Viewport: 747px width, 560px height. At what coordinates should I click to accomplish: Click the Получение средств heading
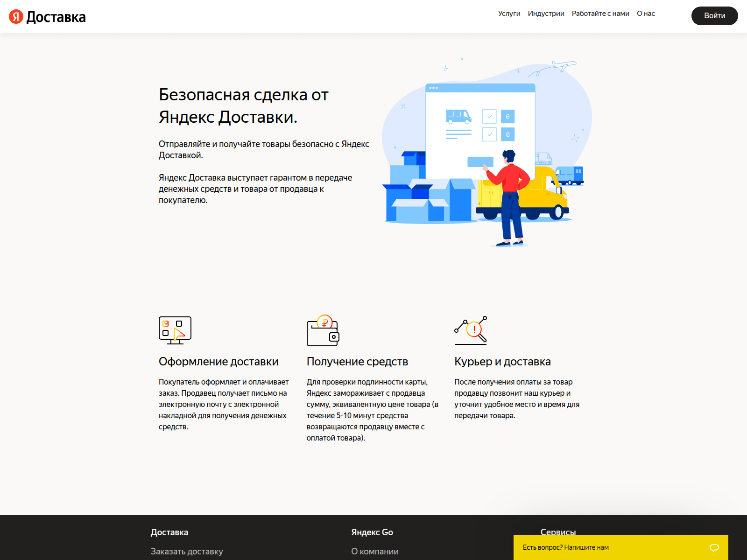(357, 362)
